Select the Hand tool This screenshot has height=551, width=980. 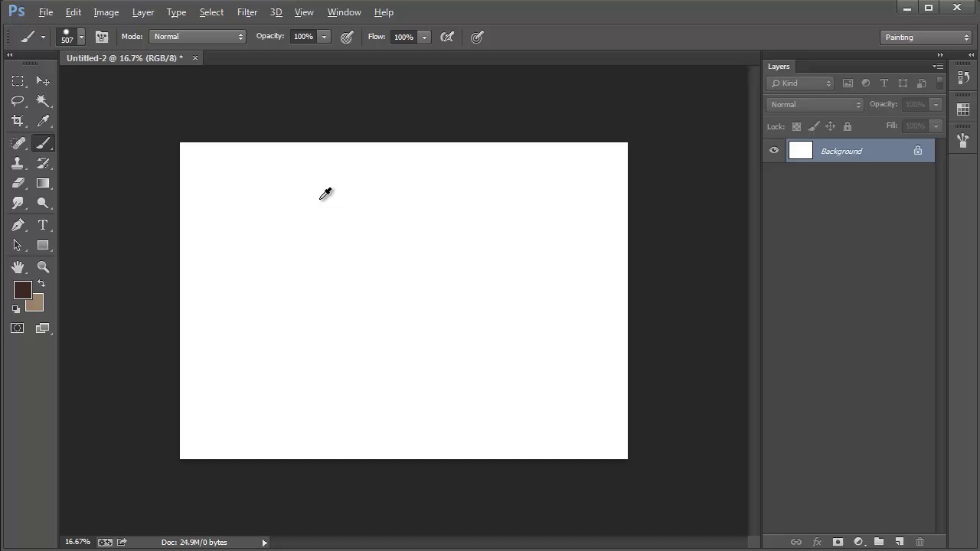point(18,267)
